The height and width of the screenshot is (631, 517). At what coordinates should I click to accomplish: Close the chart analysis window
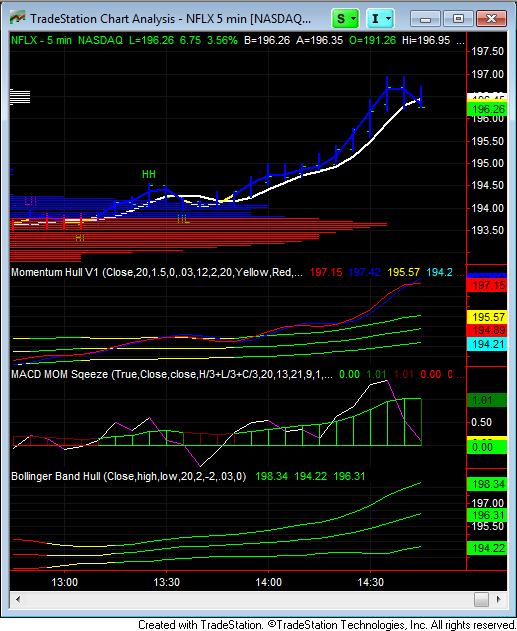[491, 19]
